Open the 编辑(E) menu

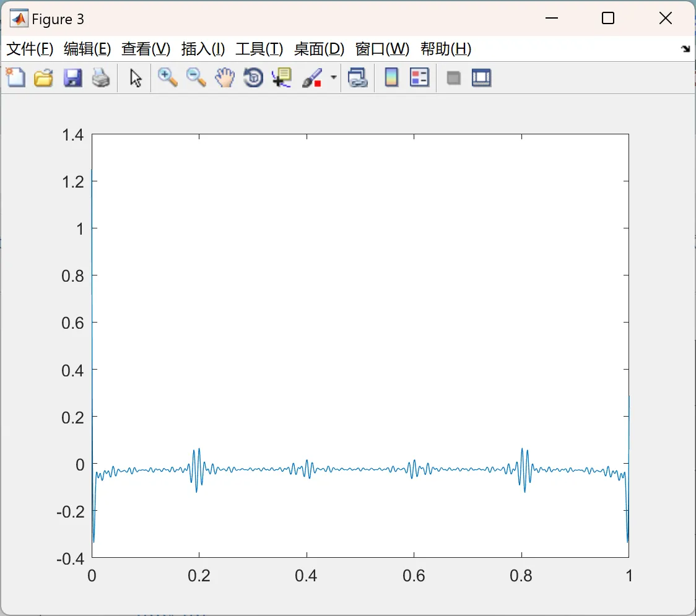87,49
